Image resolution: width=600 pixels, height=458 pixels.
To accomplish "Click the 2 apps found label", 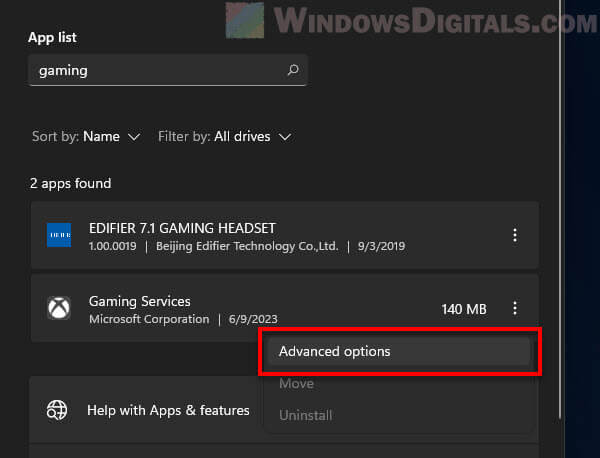I will 70,183.
